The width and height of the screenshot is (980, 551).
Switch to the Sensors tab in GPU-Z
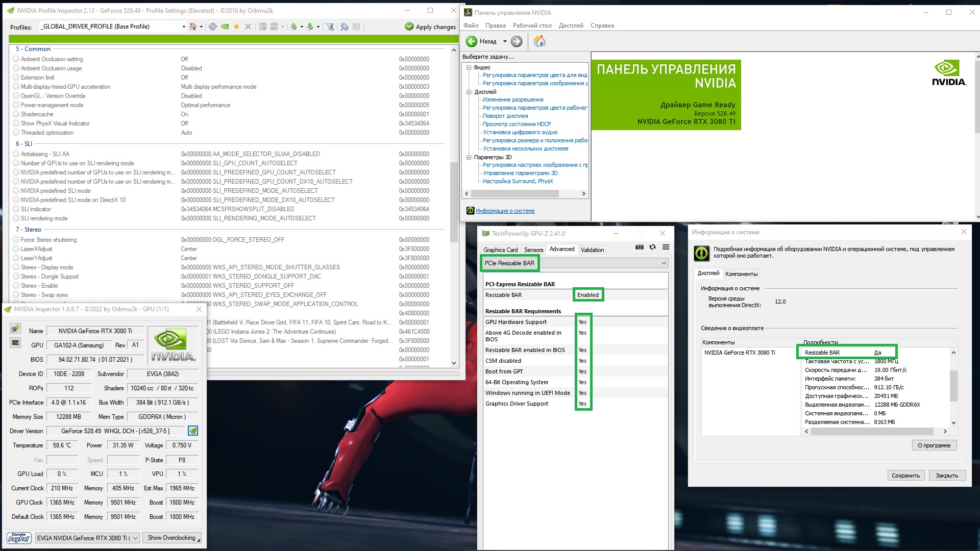click(x=533, y=249)
